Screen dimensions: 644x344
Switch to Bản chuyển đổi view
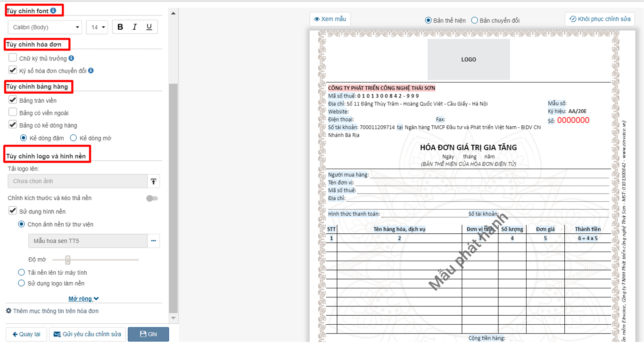(475, 20)
